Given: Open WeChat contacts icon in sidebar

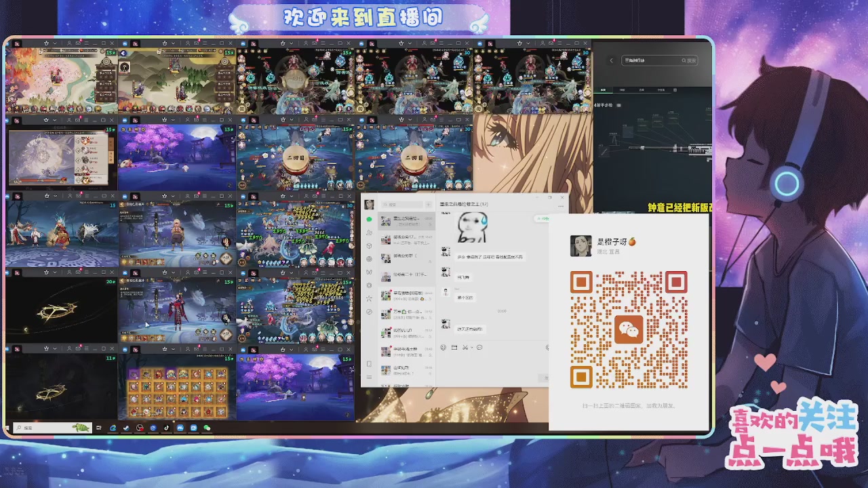Looking at the screenshot, I should [x=369, y=232].
